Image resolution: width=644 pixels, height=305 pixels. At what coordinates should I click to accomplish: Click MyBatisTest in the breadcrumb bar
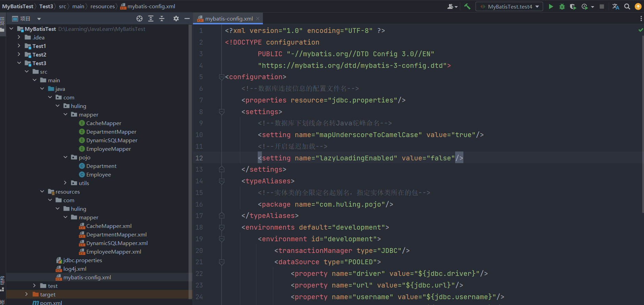[x=18, y=6]
